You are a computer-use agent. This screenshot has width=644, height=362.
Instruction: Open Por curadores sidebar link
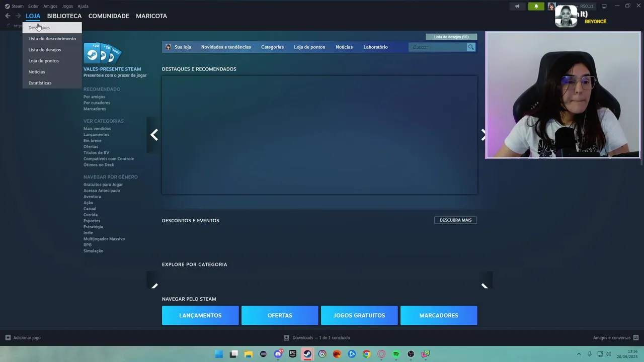(x=97, y=103)
